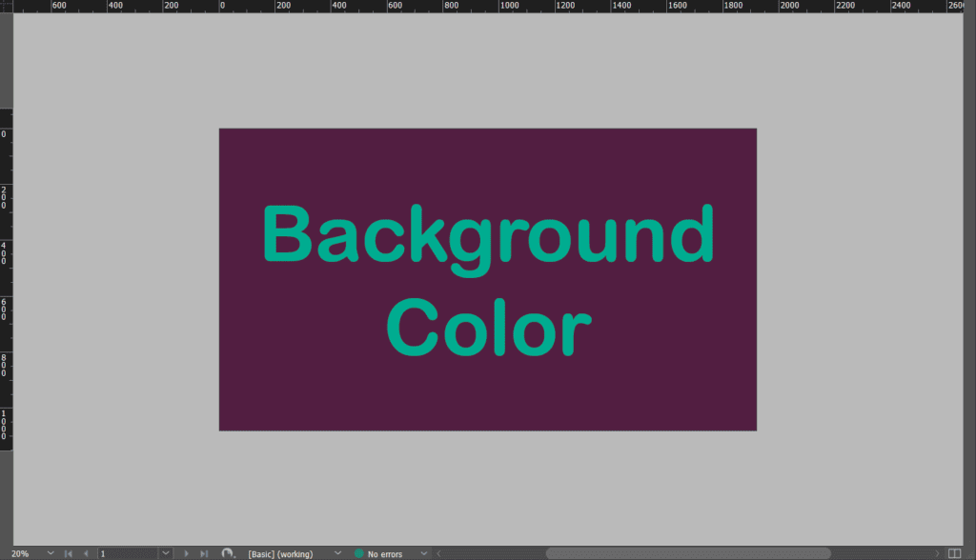
Task: Go to the previous page
Action: (x=86, y=553)
